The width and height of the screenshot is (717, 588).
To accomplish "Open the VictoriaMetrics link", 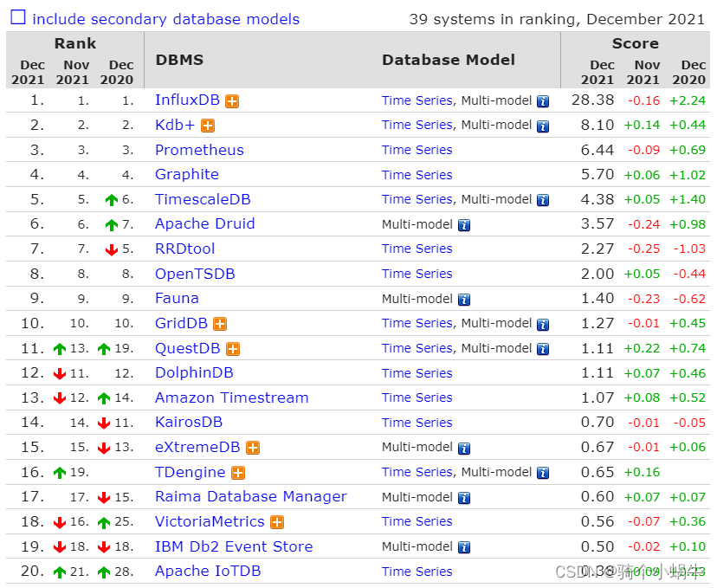I will click(210, 521).
